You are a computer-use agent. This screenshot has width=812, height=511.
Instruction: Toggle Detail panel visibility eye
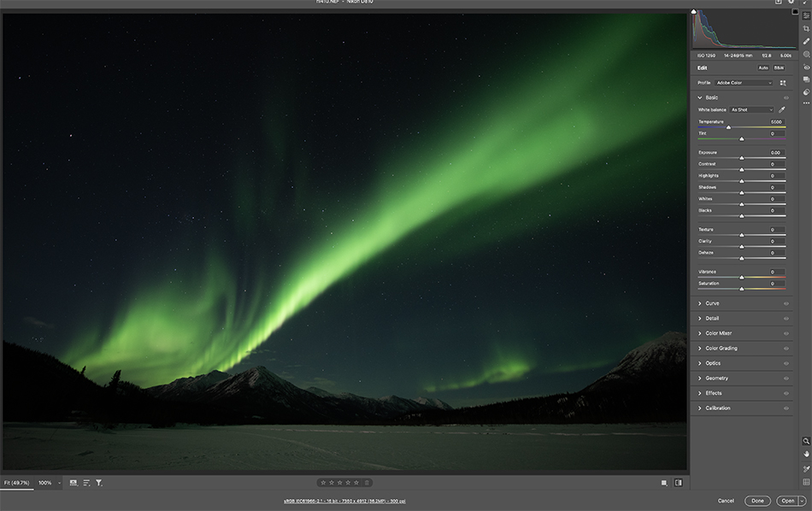pyautogui.click(x=786, y=319)
